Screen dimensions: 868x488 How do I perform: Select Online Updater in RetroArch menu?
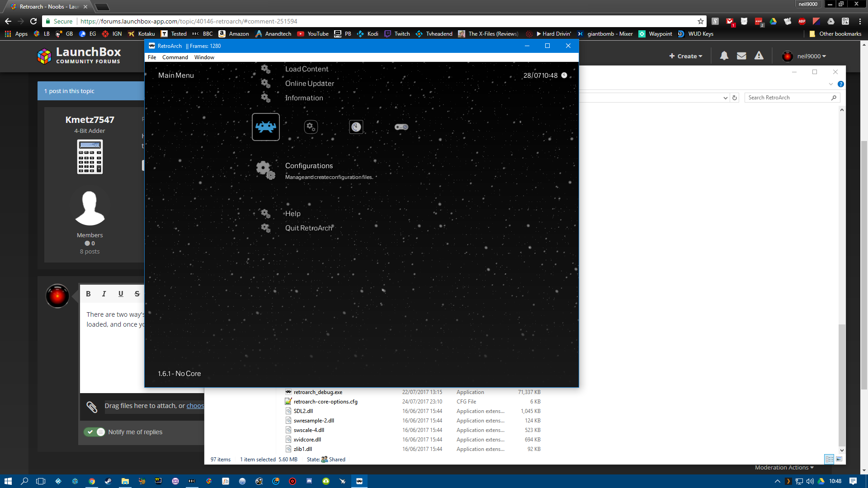click(x=310, y=84)
